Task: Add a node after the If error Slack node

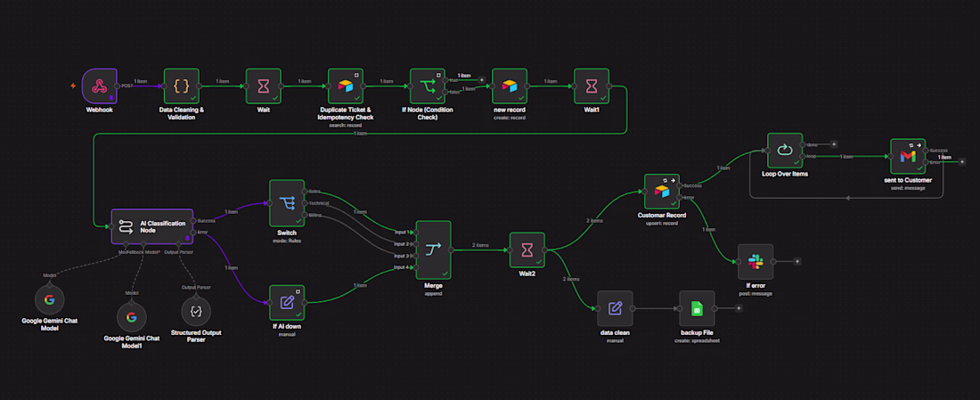Action: click(x=796, y=261)
